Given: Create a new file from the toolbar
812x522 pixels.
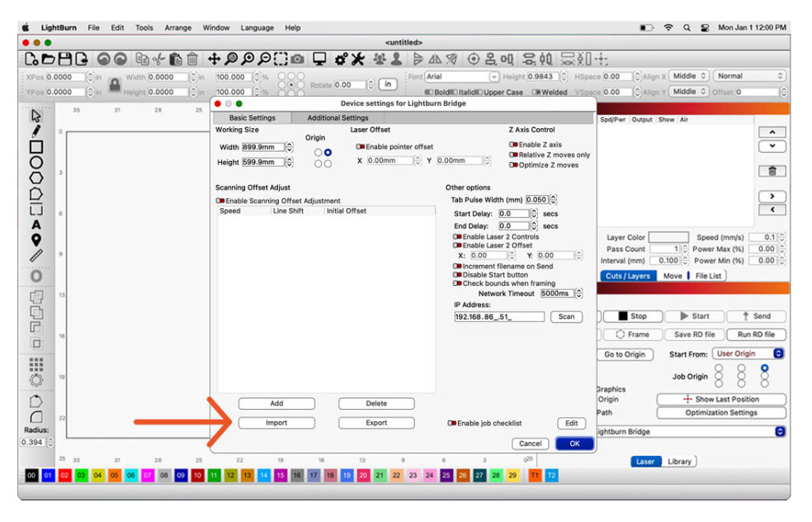Looking at the screenshot, I should pos(31,59).
